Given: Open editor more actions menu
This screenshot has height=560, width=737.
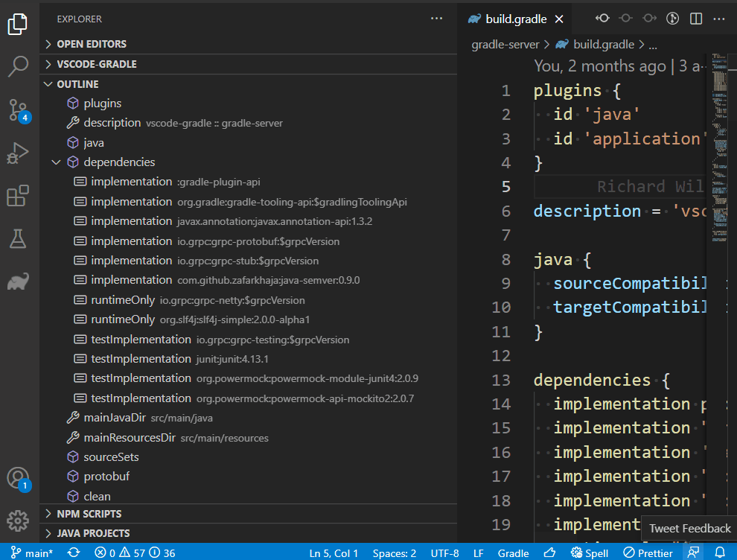Looking at the screenshot, I should 719,19.
